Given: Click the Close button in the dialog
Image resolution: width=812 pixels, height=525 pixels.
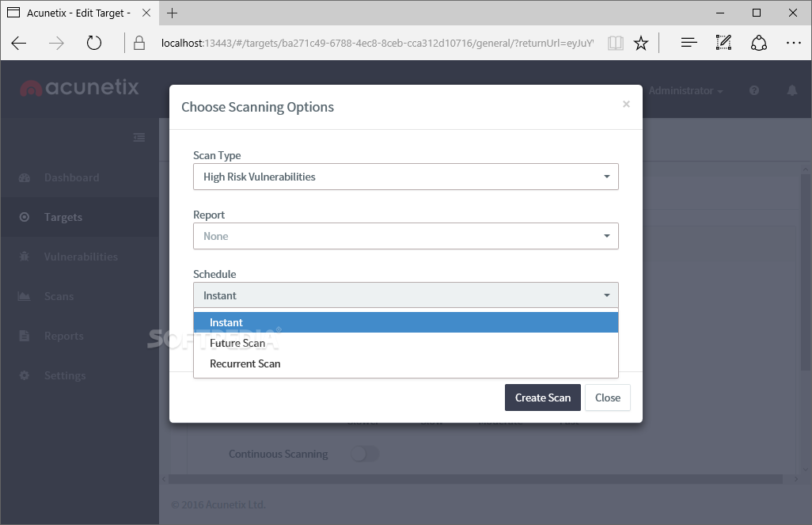Looking at the screenshot, I should [x=608, y=398].
